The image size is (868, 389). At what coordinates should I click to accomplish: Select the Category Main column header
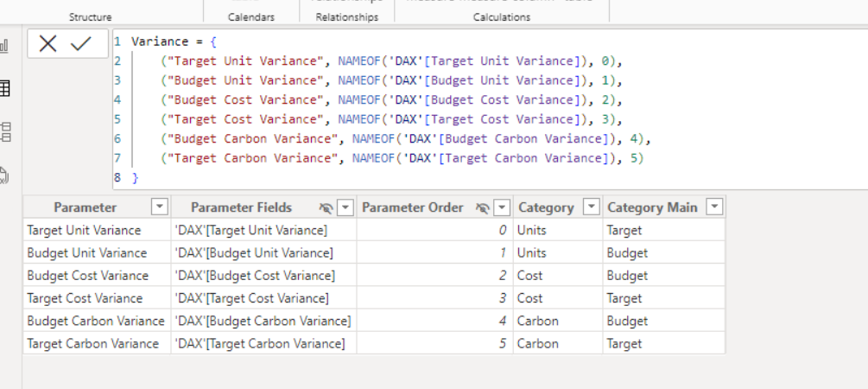click(x=652, y=207)
